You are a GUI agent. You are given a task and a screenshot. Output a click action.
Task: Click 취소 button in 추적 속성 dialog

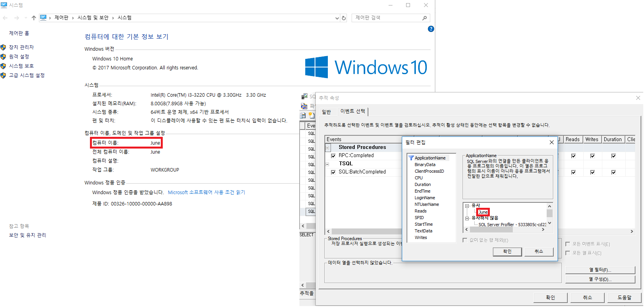587,297
